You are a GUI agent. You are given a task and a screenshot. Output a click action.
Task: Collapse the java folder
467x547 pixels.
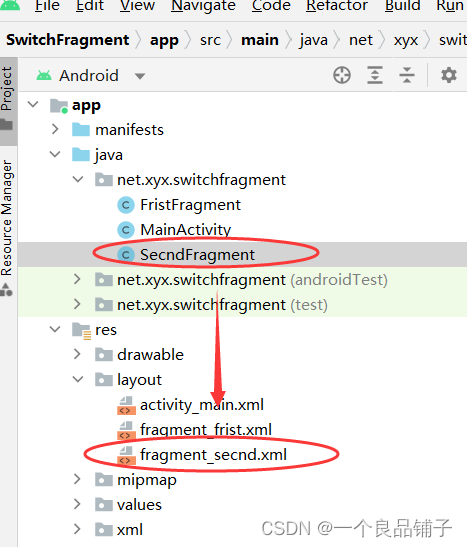coord(55,154)
